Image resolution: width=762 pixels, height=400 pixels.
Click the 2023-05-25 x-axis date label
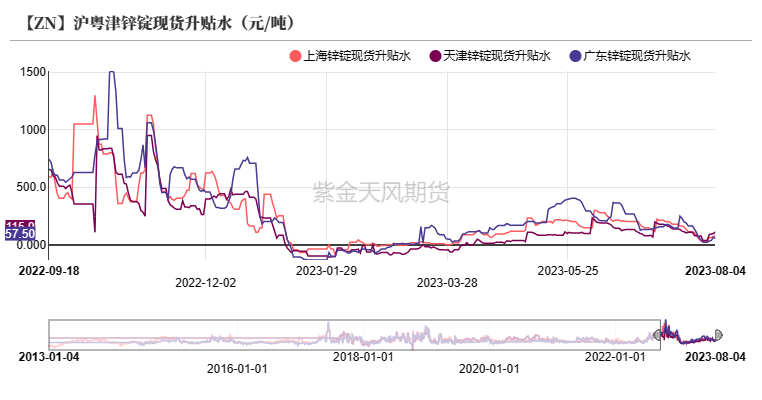point(566,269)
